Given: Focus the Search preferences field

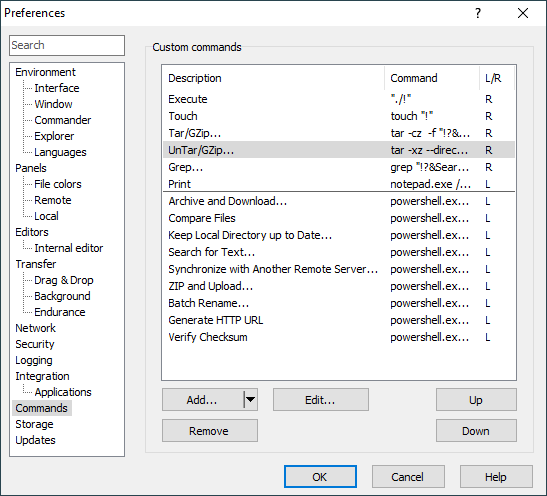Looking at the screenshot, I should coord(67,45).
